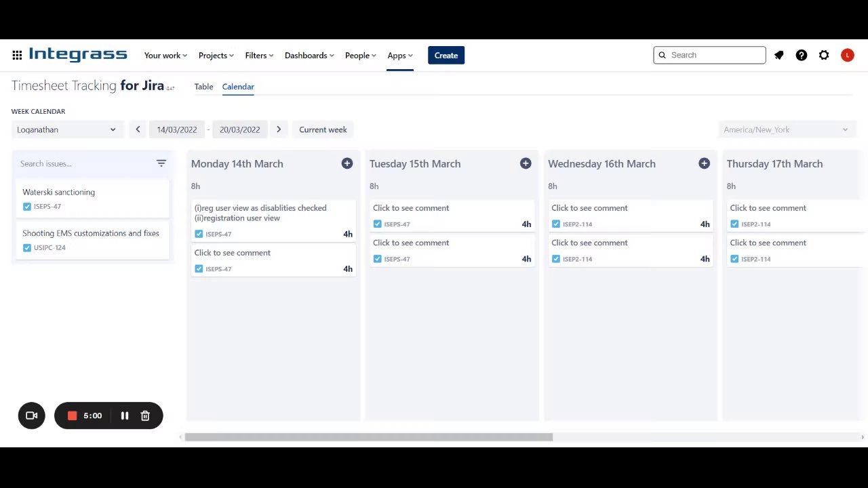
Task: Open Thursday's second Click to see comment
Action: 768,243
